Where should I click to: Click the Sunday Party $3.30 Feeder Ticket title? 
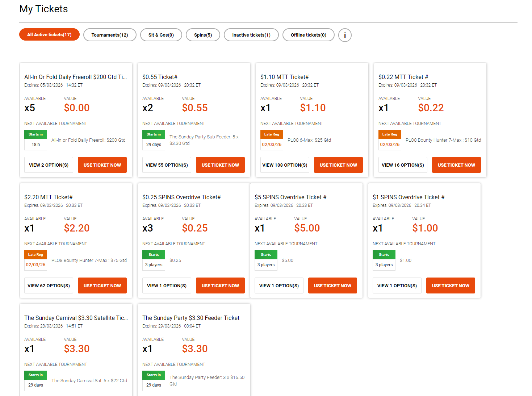(x=191, y=318)
